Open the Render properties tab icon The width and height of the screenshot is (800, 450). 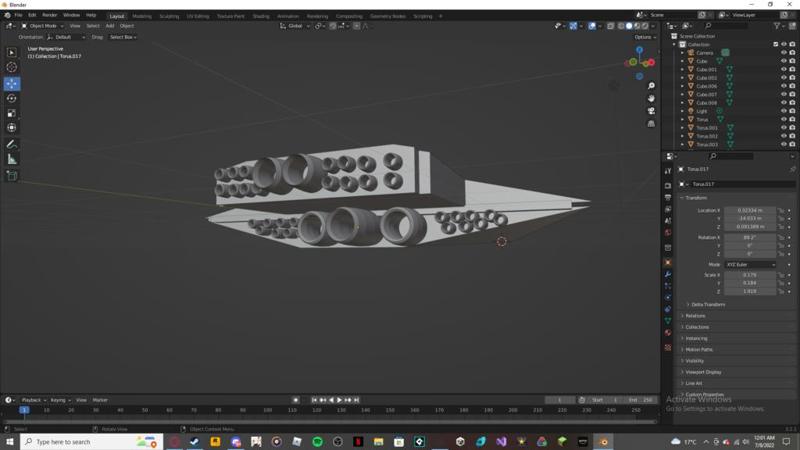[x=668, y=186]
